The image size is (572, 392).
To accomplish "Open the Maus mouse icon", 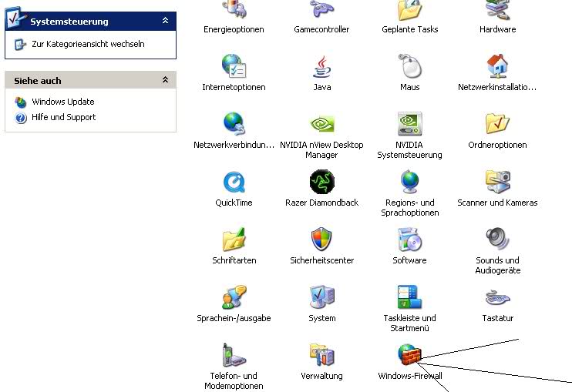I will [x=409, y=66].
